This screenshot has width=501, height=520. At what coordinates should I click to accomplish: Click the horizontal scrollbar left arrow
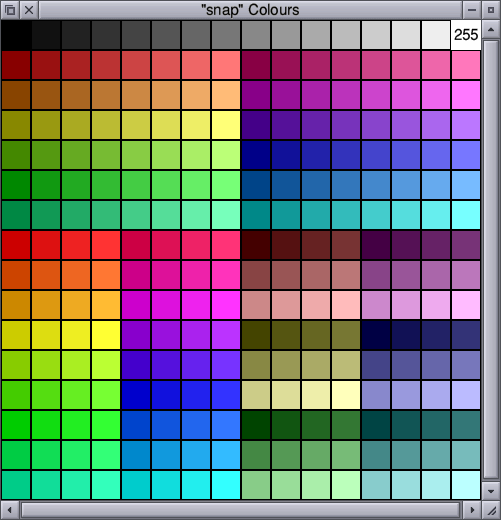pyautogui.click(x=10, y=510)
